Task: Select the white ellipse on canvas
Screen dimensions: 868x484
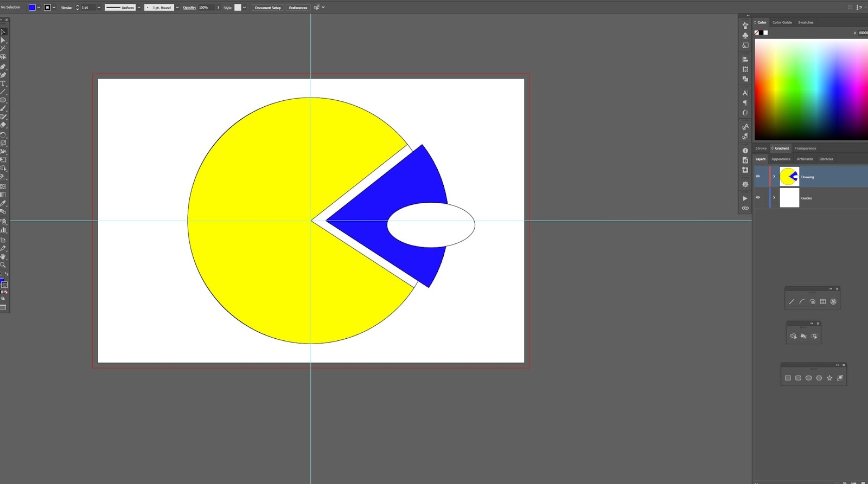Action: point(431,225)
